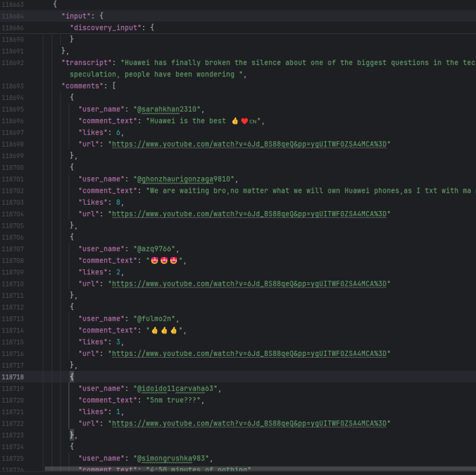Click the closing "}," on line 118691

pos(66,51)
